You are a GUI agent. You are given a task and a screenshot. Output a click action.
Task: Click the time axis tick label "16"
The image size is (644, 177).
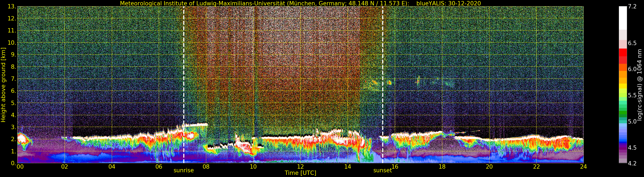coord(395,167)
